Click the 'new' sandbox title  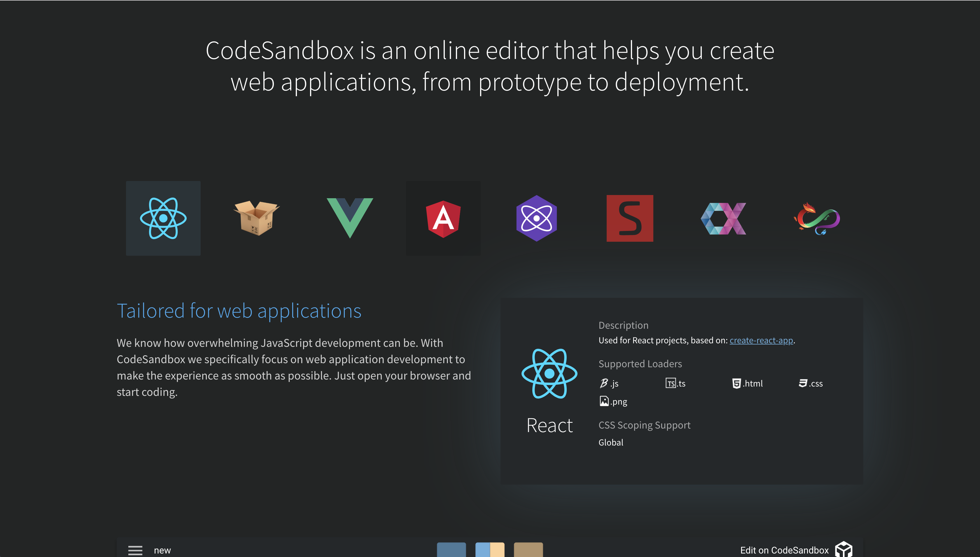pyautogui.click(x=162, y=550)
